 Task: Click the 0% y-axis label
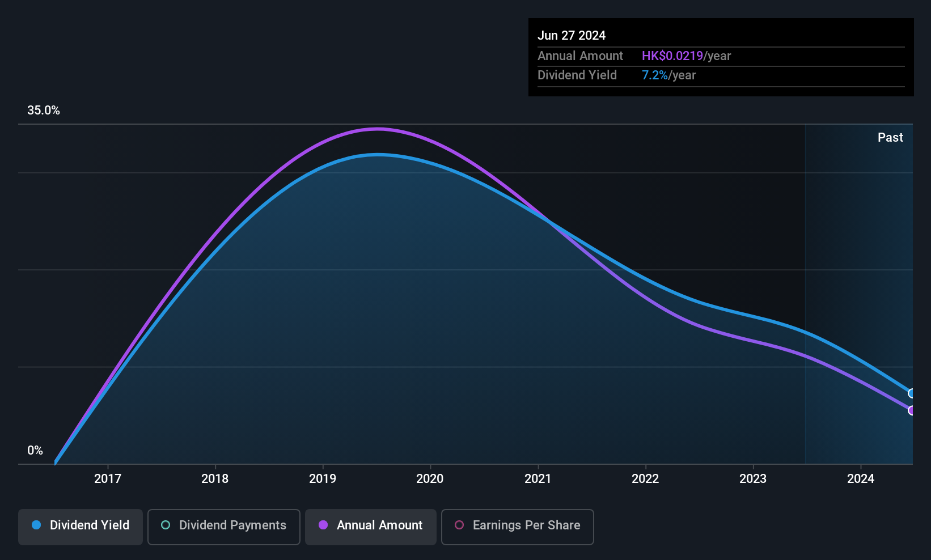coord(35,451)
